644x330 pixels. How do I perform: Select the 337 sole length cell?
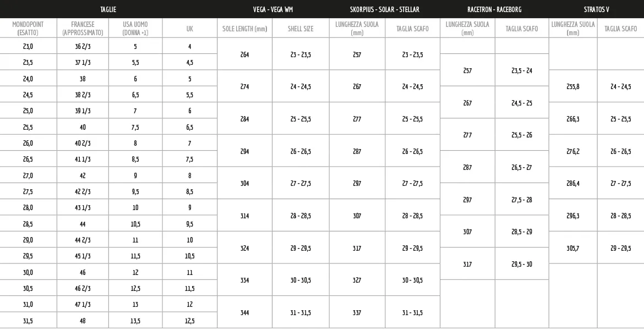click(357, 313)
